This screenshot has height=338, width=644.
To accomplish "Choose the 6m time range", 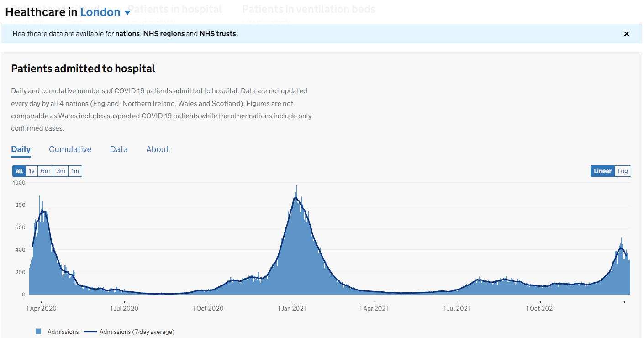I will (45, 171).
